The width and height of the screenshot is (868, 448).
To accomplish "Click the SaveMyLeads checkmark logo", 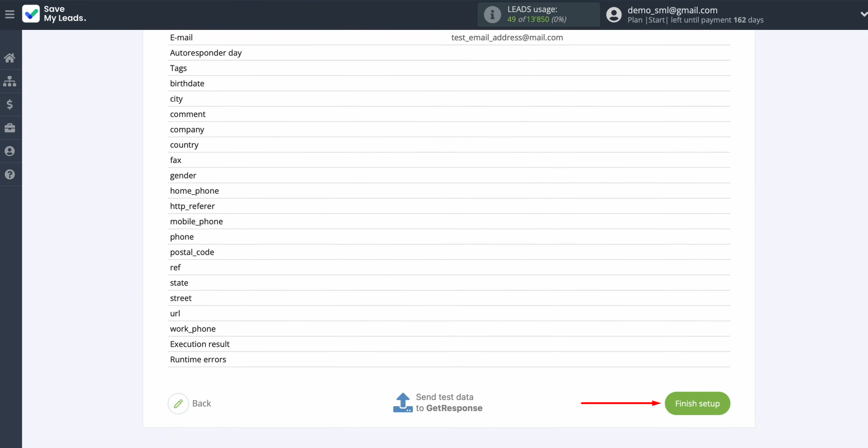I will point(31,14).
